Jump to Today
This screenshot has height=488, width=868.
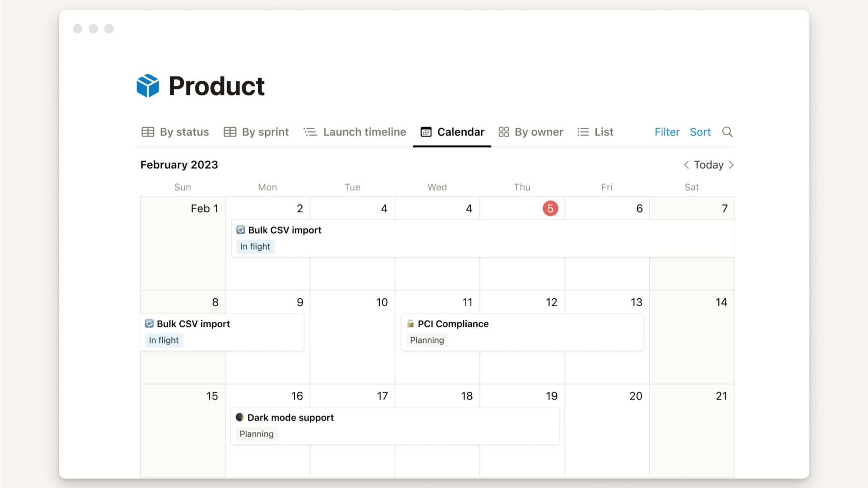pyautogui.click(x=708, y=165)
